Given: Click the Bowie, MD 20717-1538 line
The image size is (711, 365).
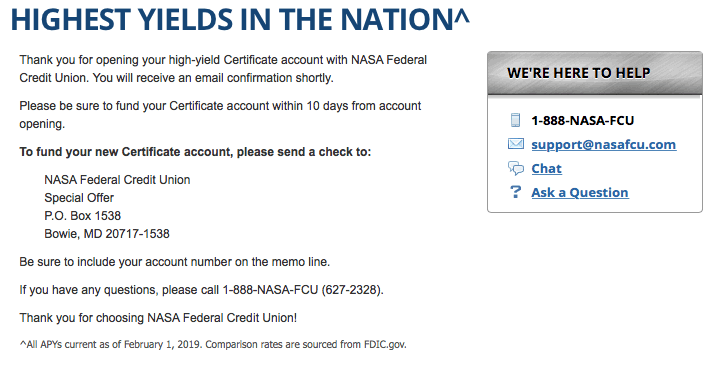Looking at the screenshot, I should pos(107,234).
